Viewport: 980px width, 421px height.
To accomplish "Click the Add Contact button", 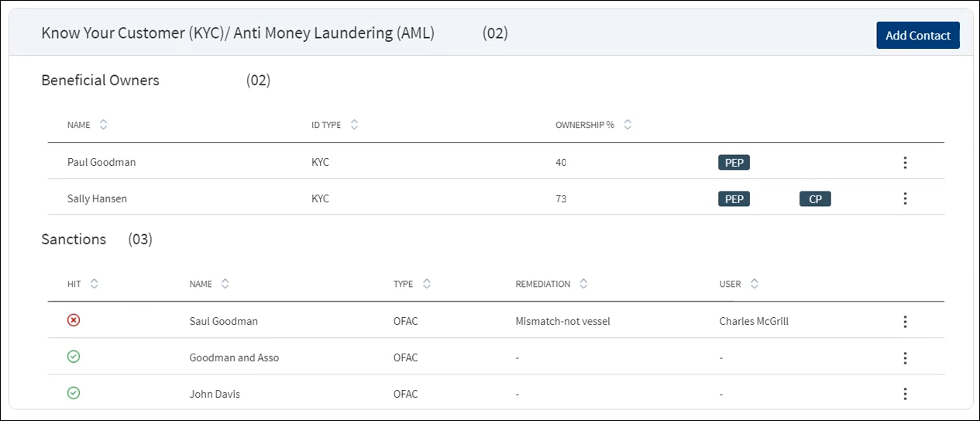I will click(x=918, y=36).
